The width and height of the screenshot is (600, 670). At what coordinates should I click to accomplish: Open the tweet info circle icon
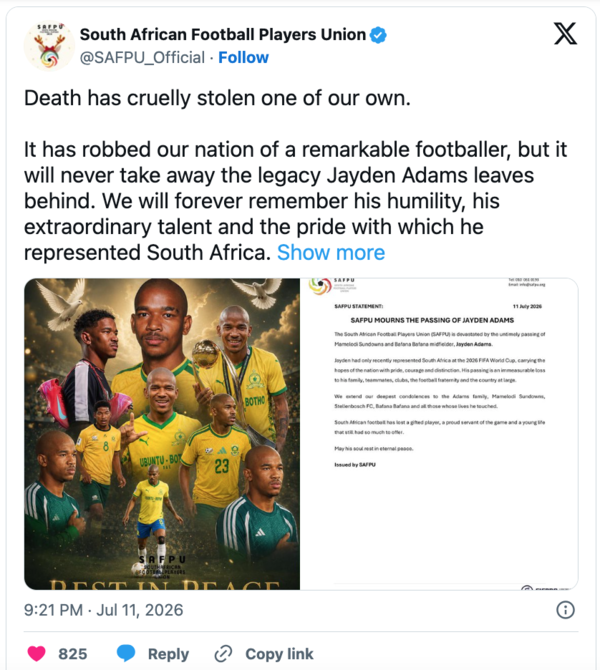click(x=565, y=610)
